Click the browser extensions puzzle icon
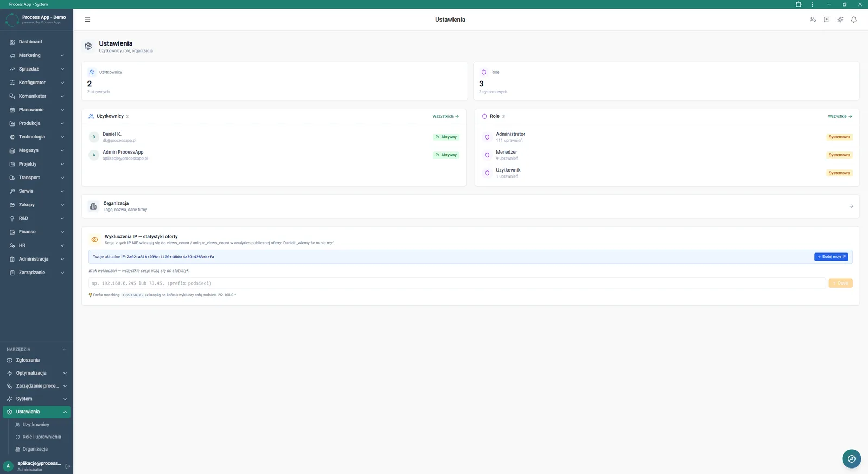868x474 pixels. click(x=799, y=4)
